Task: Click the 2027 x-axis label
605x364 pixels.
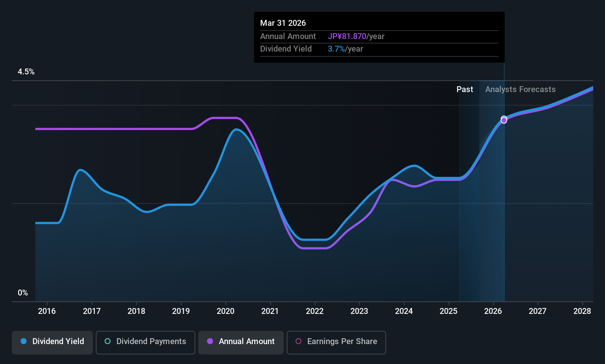Action: coord(538,311)
